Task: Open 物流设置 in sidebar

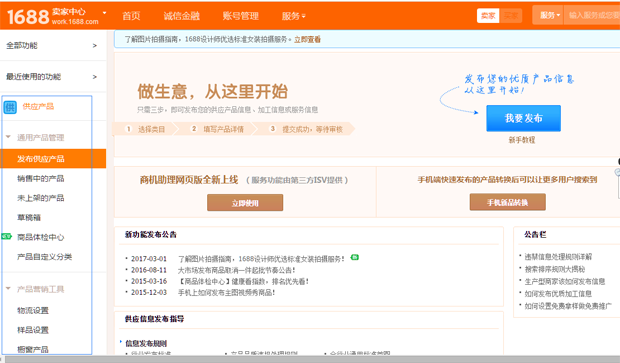Action: click(32, 310)
